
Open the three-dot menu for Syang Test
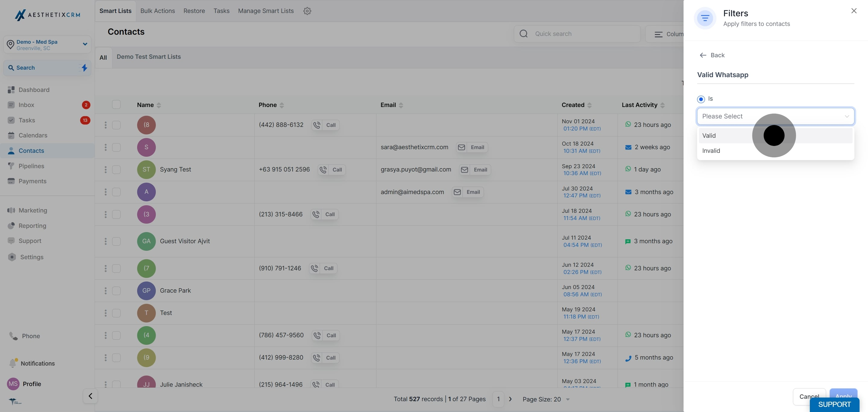click(x=105, y=170)
